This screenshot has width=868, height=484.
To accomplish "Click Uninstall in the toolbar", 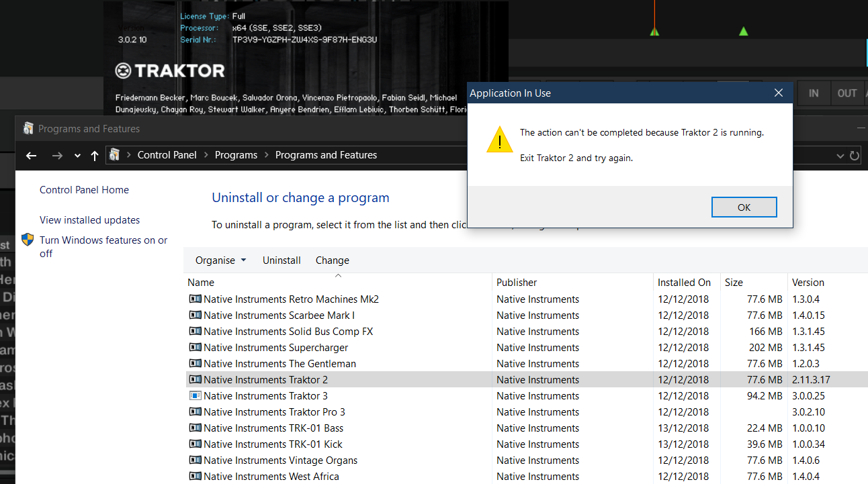I will pos(281,260).
